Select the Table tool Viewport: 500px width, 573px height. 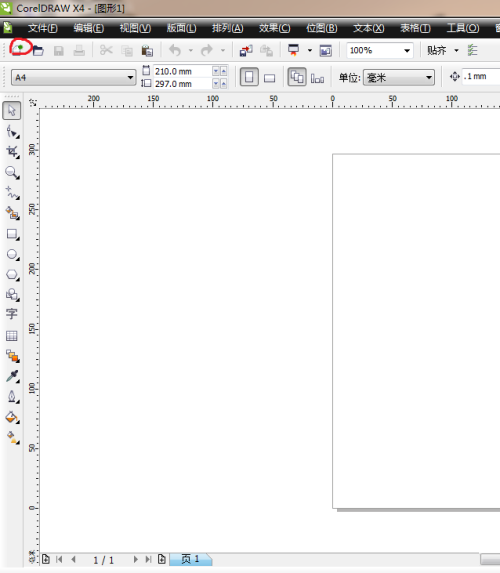(12, 335)
